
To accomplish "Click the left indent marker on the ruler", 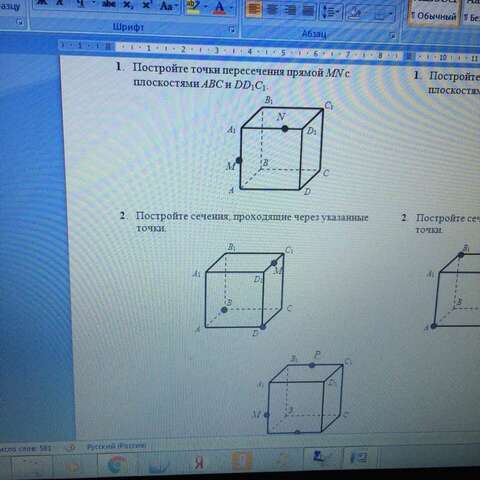I will tap(108, 46).
